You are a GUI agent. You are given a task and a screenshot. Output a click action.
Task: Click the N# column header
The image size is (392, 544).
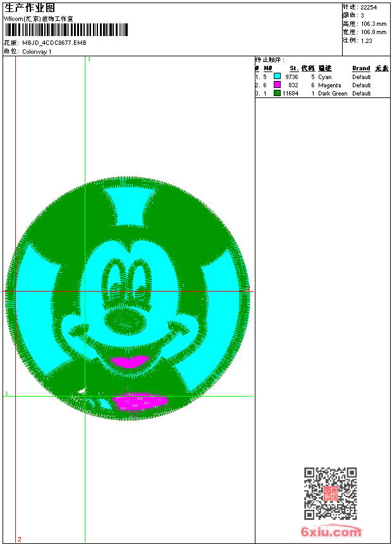[x=268, y=68]
